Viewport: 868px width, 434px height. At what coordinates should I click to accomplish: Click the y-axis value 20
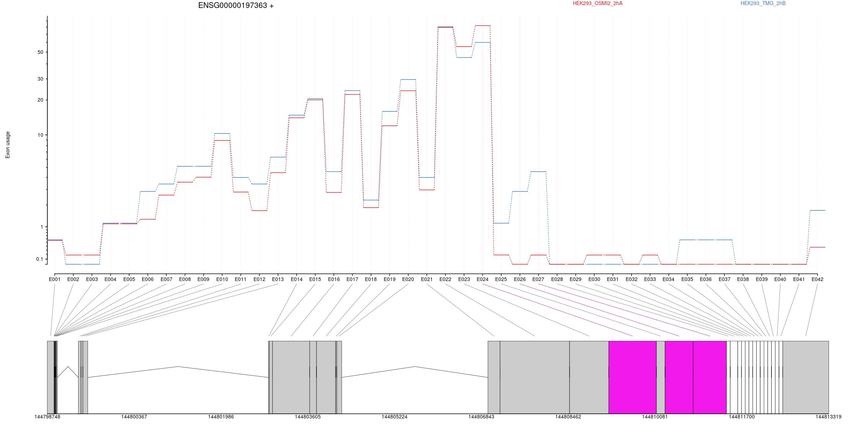coord(40,100)
